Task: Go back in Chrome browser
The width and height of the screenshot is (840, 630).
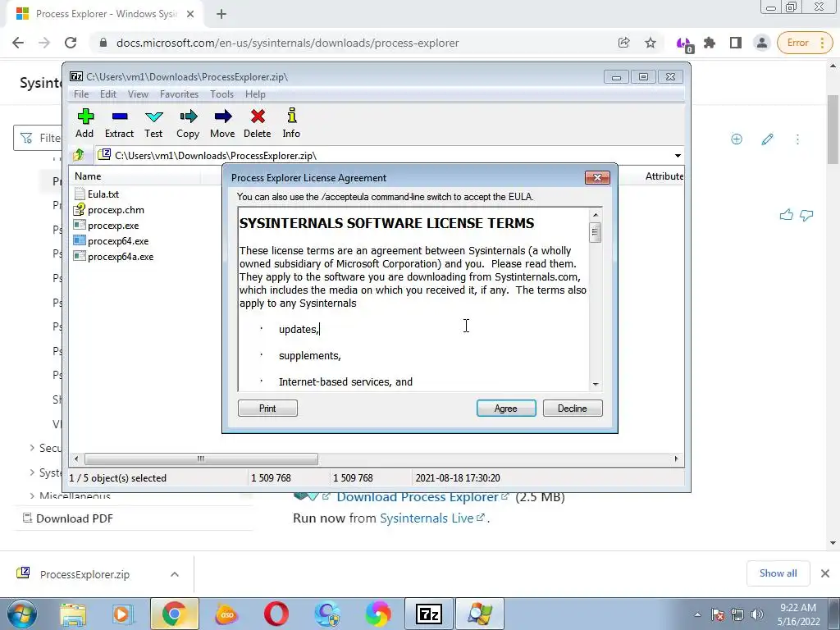Action: [x=18, y=43]
